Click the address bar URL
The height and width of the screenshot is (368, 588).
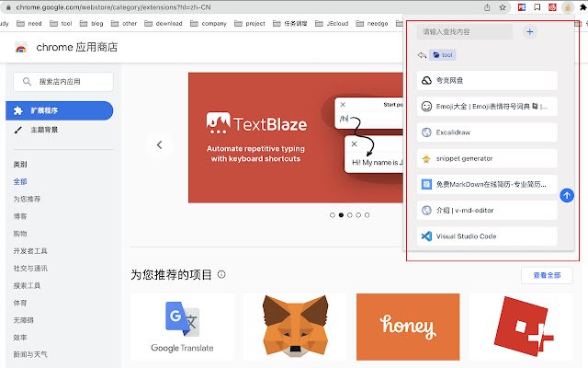[113, 7]
